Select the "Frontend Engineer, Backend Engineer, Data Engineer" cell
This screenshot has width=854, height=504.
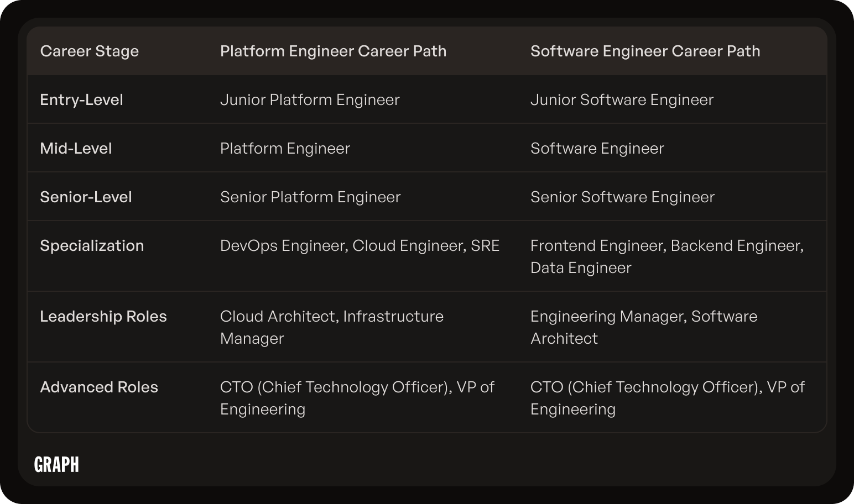(x=667, y=257)
